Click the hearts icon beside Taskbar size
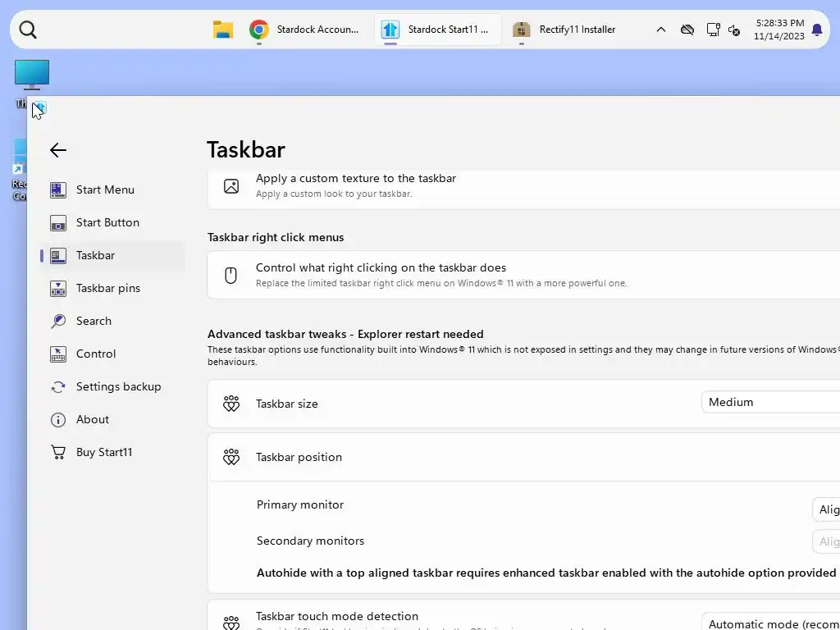840x630 pixels. click(x=231, y=404)
